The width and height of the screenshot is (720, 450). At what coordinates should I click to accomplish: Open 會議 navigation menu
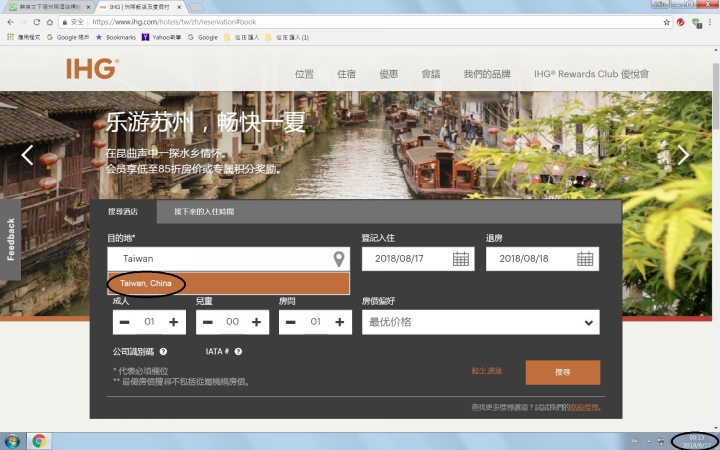(431, 74)
